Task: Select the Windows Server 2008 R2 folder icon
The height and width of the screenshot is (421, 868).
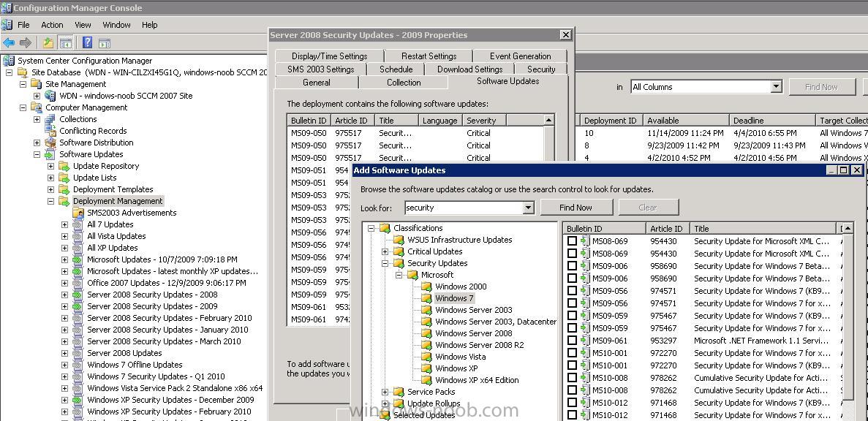Action: pos(426,345)
